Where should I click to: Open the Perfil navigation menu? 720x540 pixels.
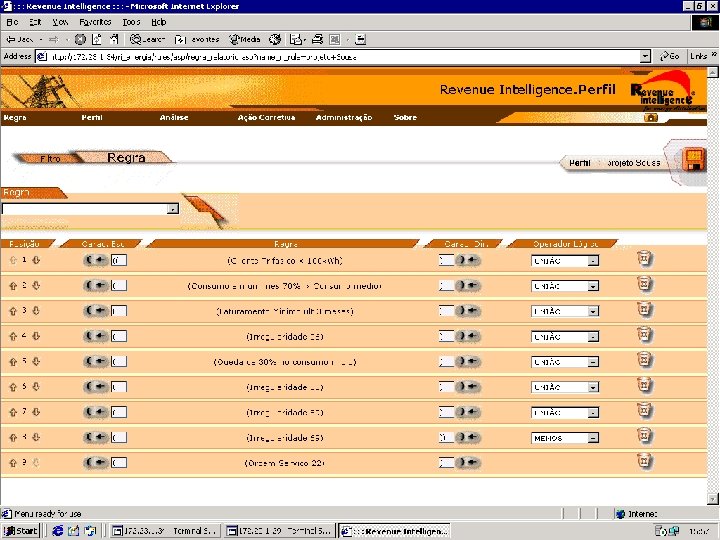pyautogui.click(x=92, y=118)
